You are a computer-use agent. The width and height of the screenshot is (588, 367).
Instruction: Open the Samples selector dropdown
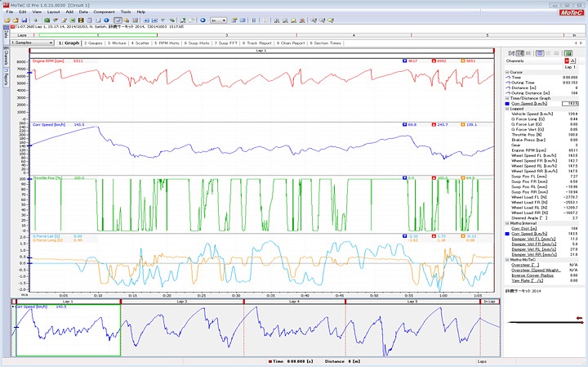pos(34,43)
